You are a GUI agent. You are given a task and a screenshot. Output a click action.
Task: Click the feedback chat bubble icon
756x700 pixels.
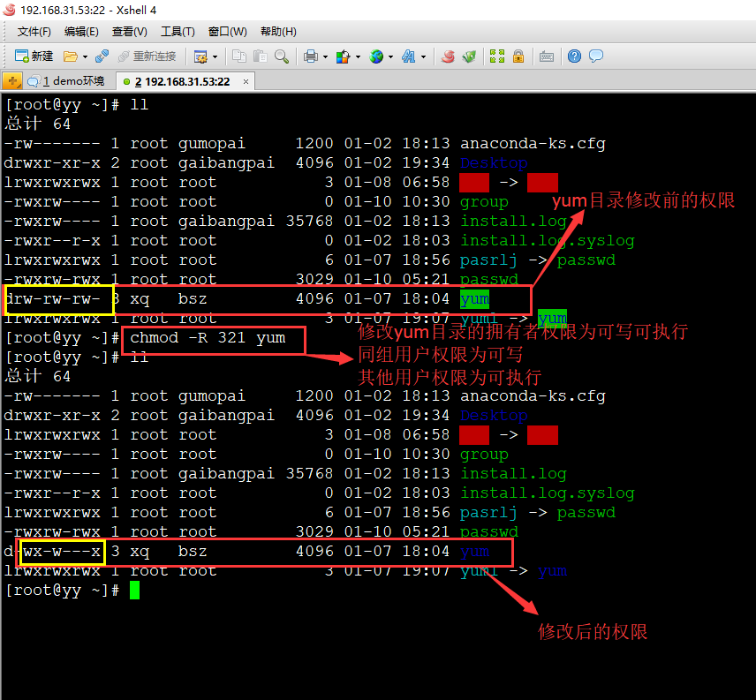click(x=597, y=56)
